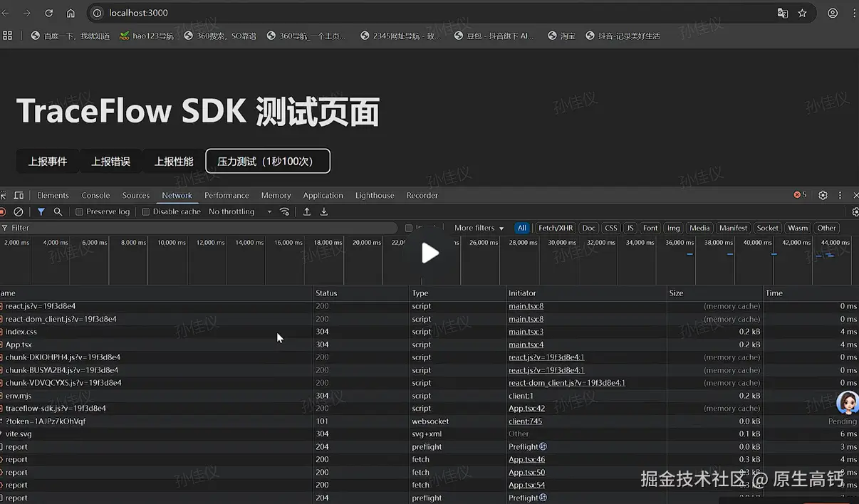Switch to the Elements tab
This screenshot has height=504, width=859.
click(53, 195)
